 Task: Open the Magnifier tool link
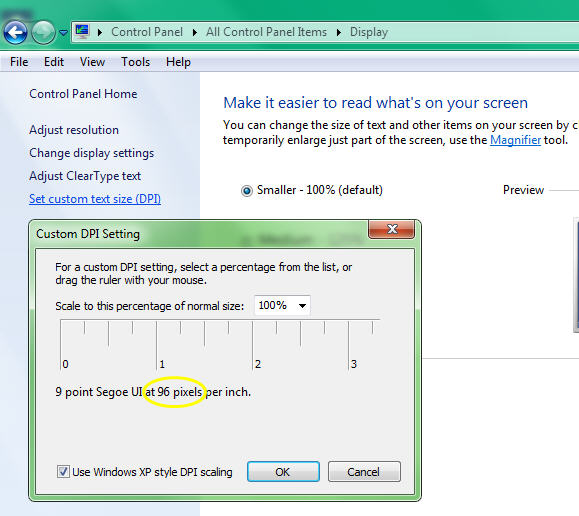515,140
